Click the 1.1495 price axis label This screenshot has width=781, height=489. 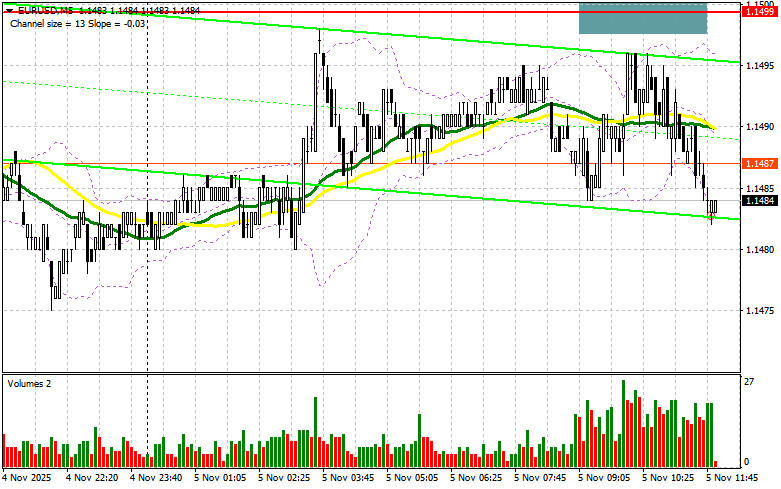pos(755,66)
